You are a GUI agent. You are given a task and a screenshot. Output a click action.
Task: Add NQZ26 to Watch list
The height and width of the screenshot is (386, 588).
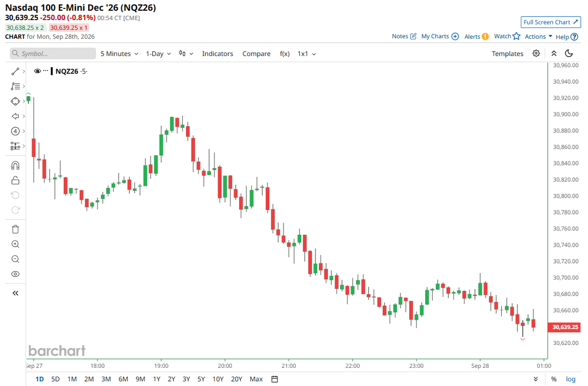[x=507, y=36]
